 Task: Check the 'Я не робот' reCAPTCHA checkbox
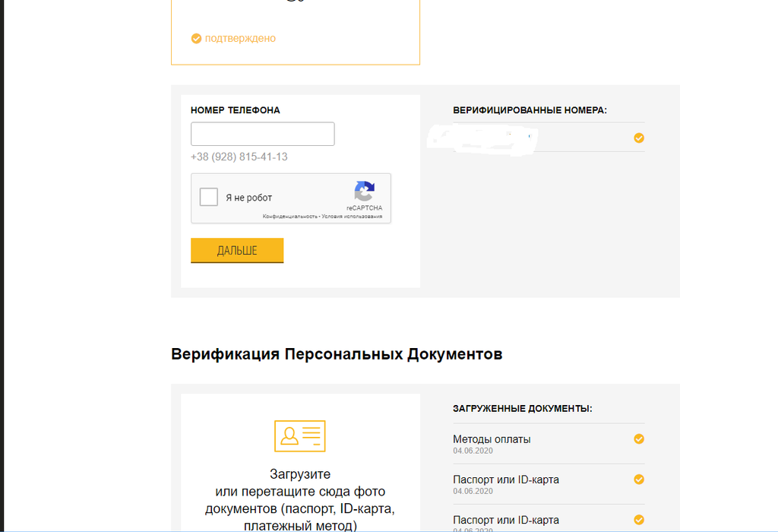[x=209, y=197]
